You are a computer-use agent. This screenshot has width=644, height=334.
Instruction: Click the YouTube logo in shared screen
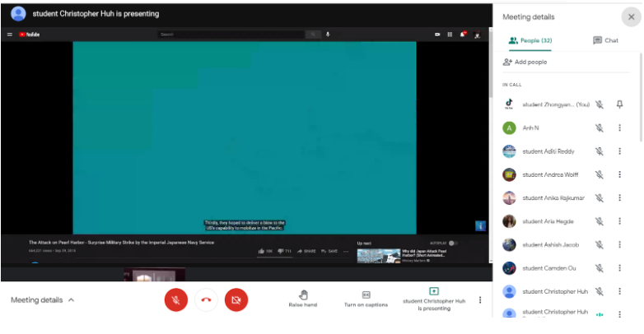pos(29,35)
